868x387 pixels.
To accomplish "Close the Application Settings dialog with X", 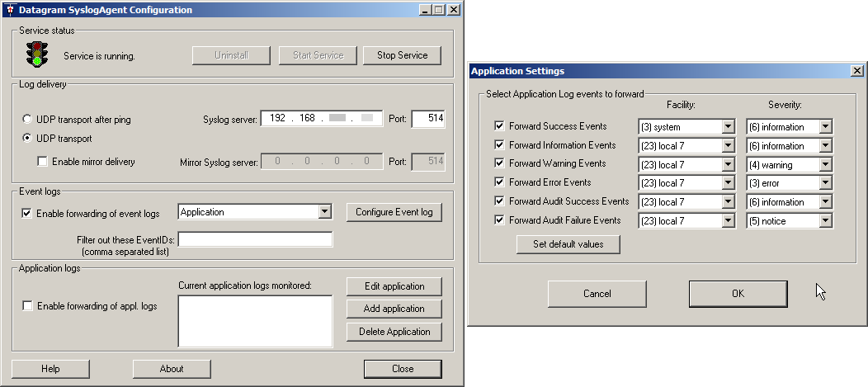I will click(x=856, y=72).
